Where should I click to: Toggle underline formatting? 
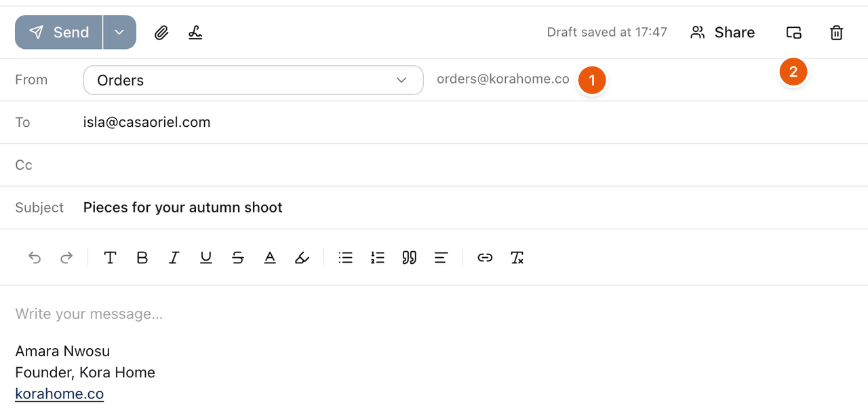(206, 258)
